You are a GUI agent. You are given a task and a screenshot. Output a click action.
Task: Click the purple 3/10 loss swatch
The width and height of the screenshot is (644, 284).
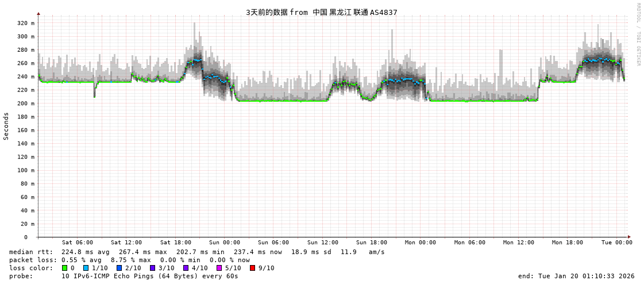point(152,268)
